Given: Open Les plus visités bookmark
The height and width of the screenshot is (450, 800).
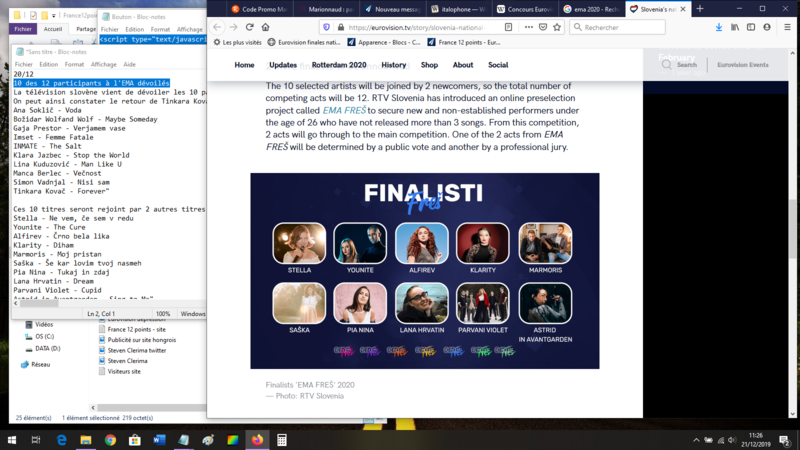Looking at the screenshot, I should [238, 42].
